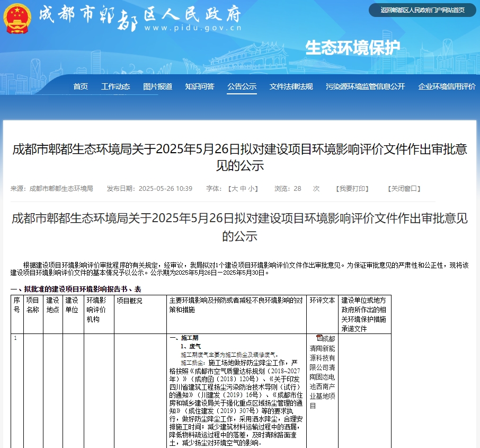The width and height of the screenshot is (480, 448).
Task: Open 企业环境信用评价
Action: point(447,86)
